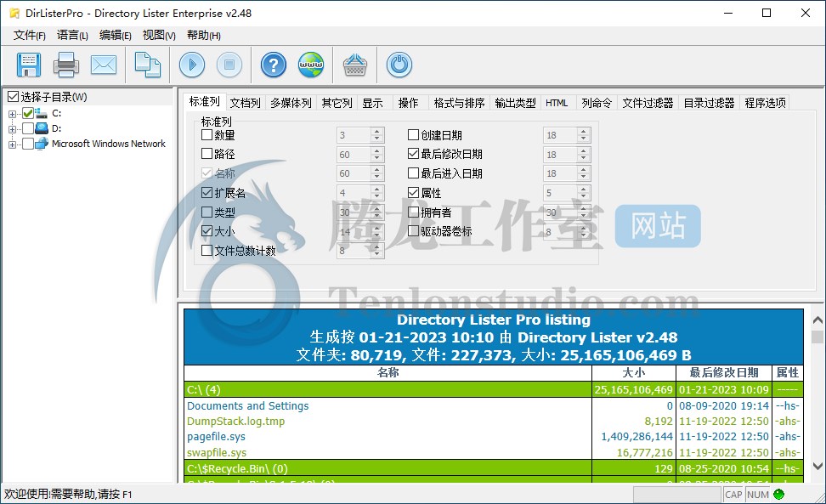Click preview scrollbar down arrow
This screenshot has height=504, width=826.
(x=818, y=466)
